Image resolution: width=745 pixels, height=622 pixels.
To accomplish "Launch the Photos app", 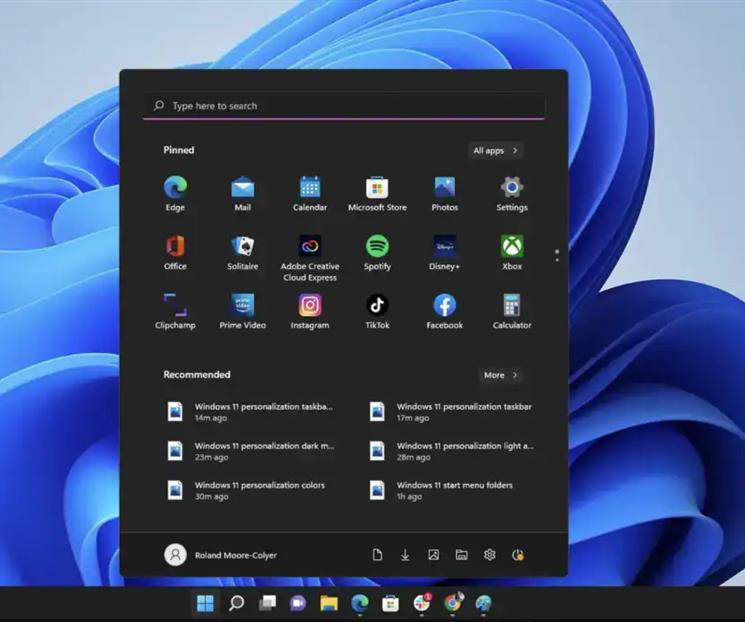I will [445, 193].
